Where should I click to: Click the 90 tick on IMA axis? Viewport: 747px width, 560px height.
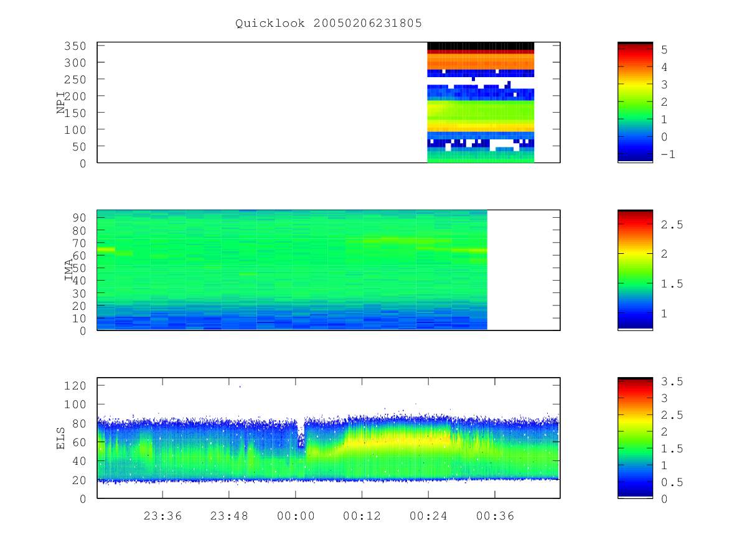(x=80, y=217)
